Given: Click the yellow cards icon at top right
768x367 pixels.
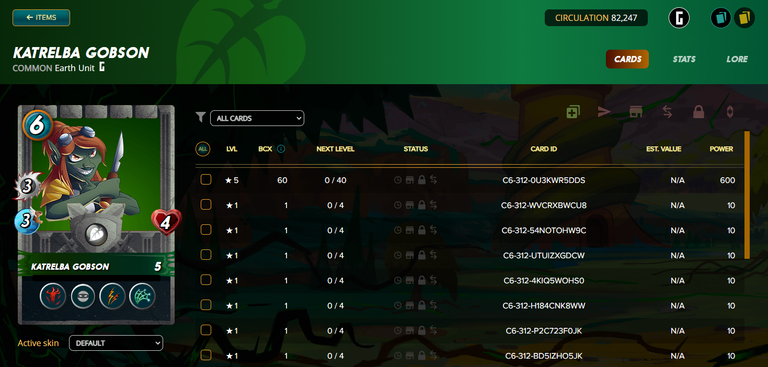Looking at the screenshot, I should click(744, 19).
